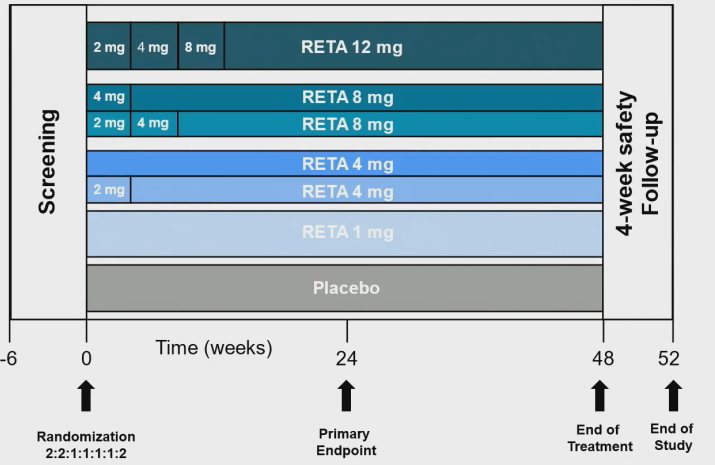Image resolution: width=715 pixels, height=465 pixels.
Task: Click the week 48 axis label
Action: [603, 359]
